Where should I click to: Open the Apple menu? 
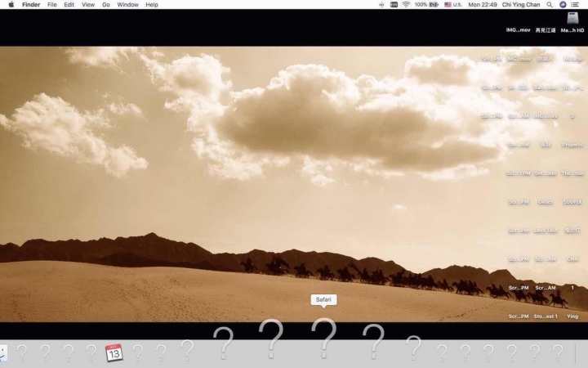(11, 5)
